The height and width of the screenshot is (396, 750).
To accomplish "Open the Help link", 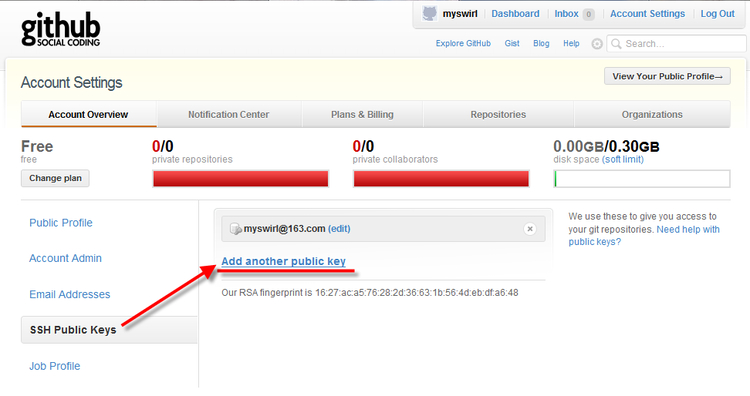I will pos(571,44).
